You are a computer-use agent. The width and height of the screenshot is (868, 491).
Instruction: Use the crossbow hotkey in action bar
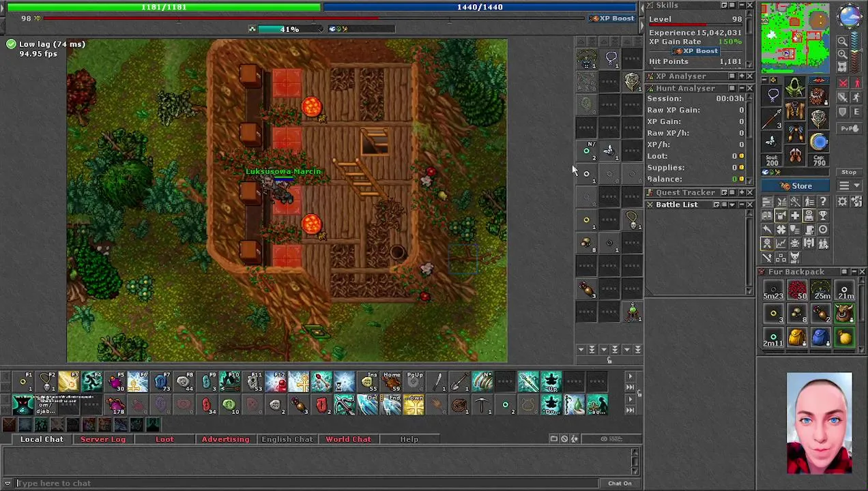pyautogui.click(x=345, y=404)
